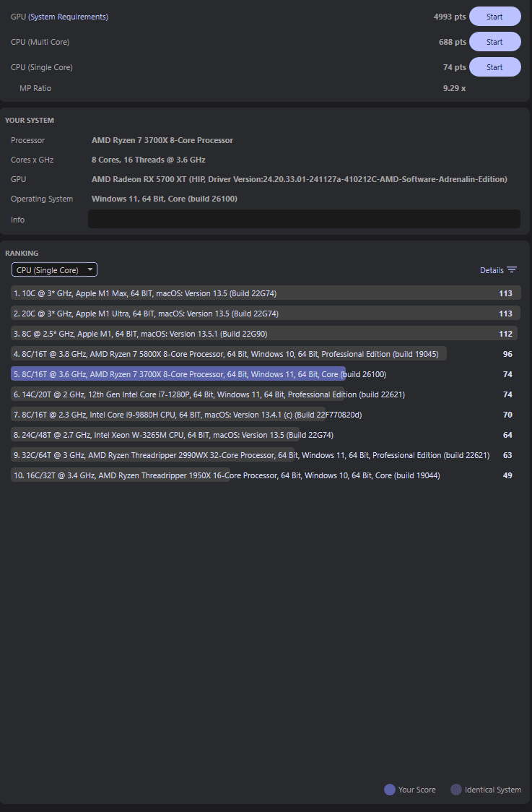Click the Your Score legend circle
The width and height of the screenshot is (532, 812).
390,789
